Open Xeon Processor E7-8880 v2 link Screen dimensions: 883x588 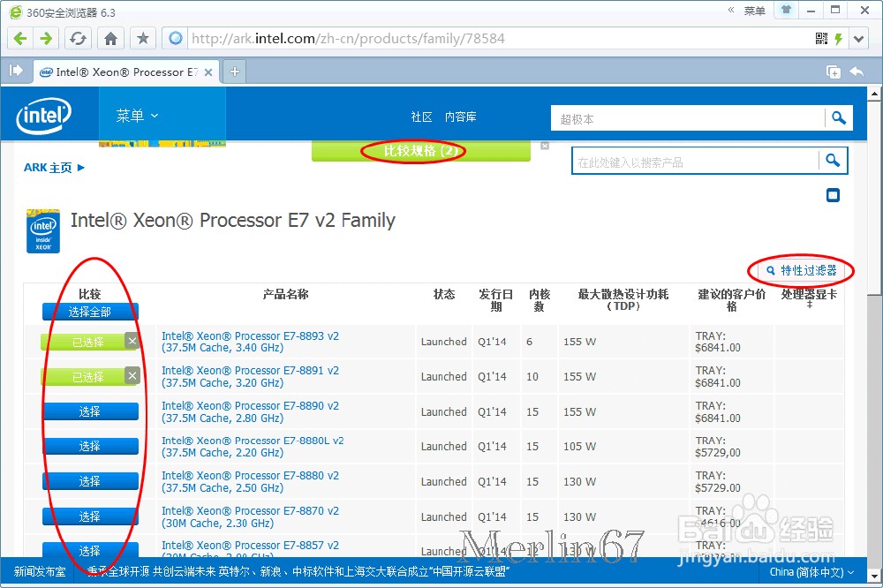[250, 481]
